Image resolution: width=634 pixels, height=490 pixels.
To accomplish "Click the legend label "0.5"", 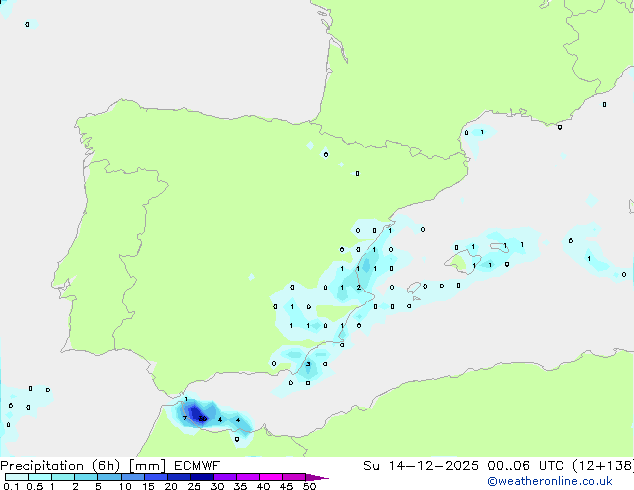I will (x=35, y=486).
